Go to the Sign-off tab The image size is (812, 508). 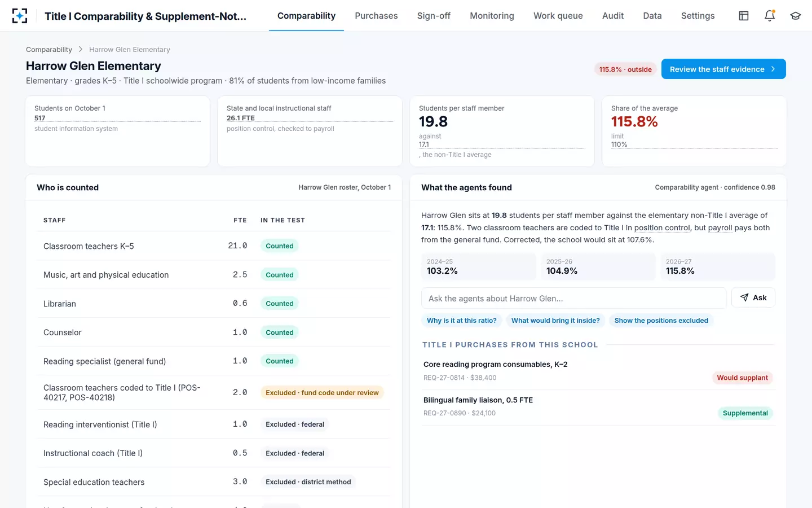(x=434, y=16)
